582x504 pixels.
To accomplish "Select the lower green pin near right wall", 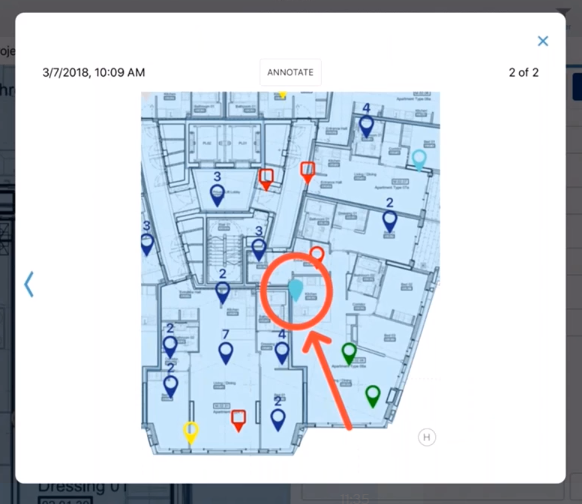I will [x=373, y=396].
